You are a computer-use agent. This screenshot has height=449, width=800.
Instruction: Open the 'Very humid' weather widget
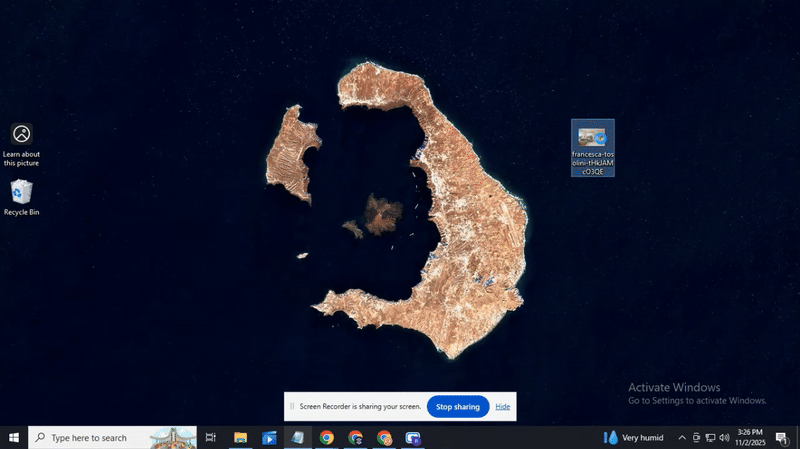[634, 438]
